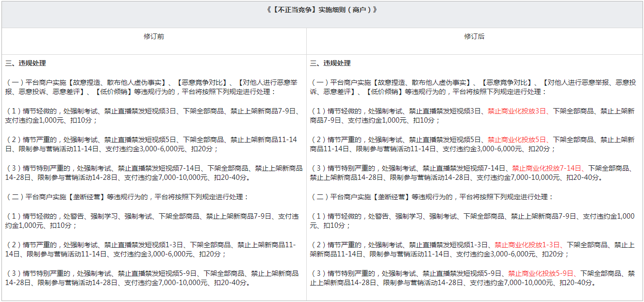Click red text 禁止商业化投放5日
This screenshot has width=644, height=302.
click(516, 140)
